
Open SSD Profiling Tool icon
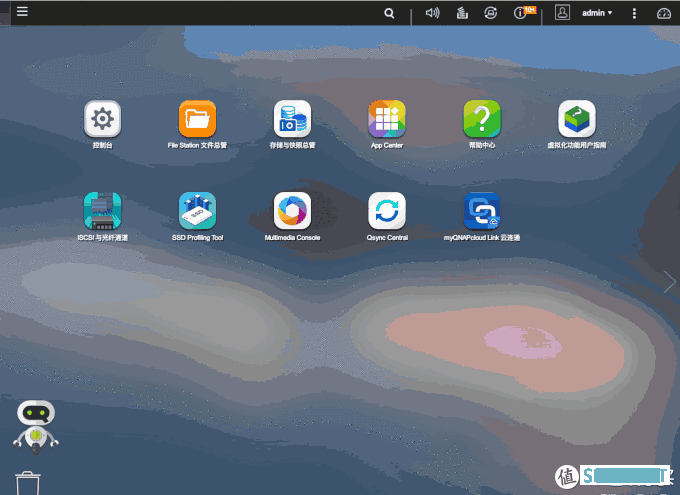tap(197, 211)
